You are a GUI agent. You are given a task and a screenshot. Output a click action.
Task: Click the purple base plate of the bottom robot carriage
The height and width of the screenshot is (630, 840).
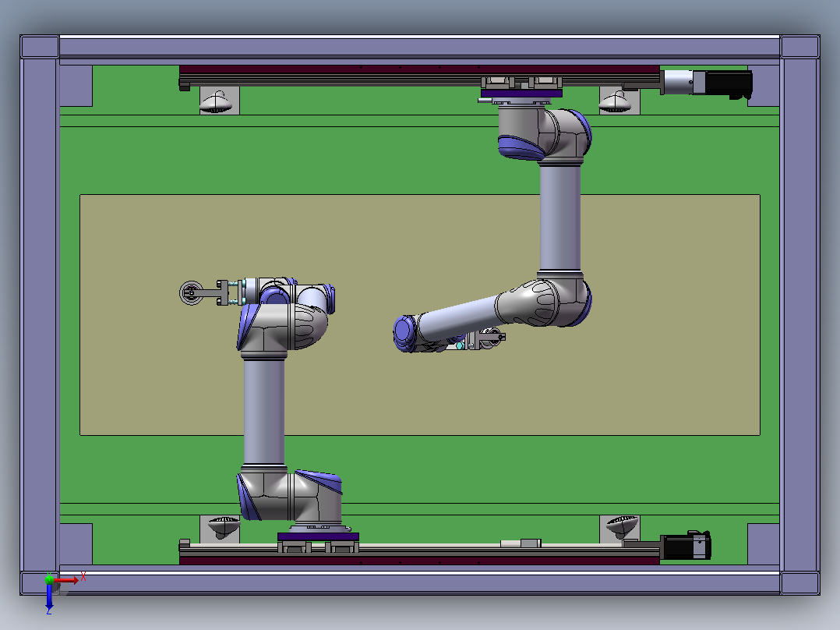[x=318, y=536]
